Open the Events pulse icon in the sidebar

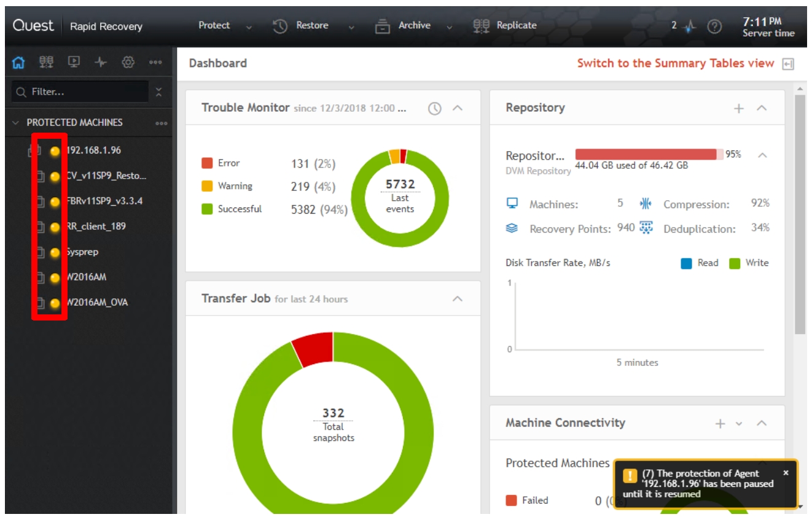pyautogui.click(x=101, y=62)
